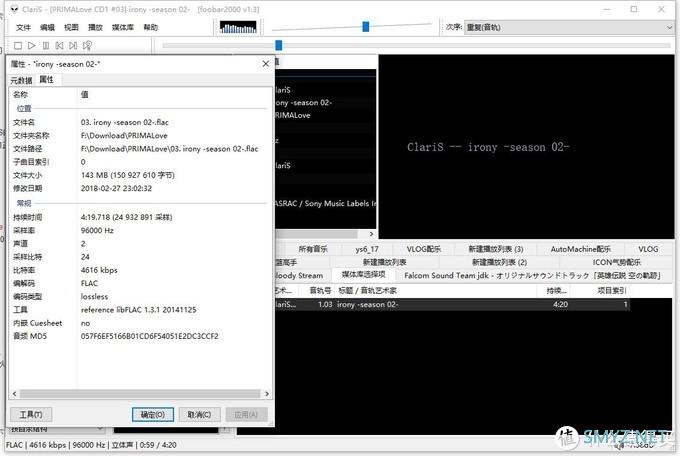Image resolution: width=680 pixels, height=456 pixels.
Task: Click the status bar playback time 0:59 / 4:20
Action: tap(158, 445)
